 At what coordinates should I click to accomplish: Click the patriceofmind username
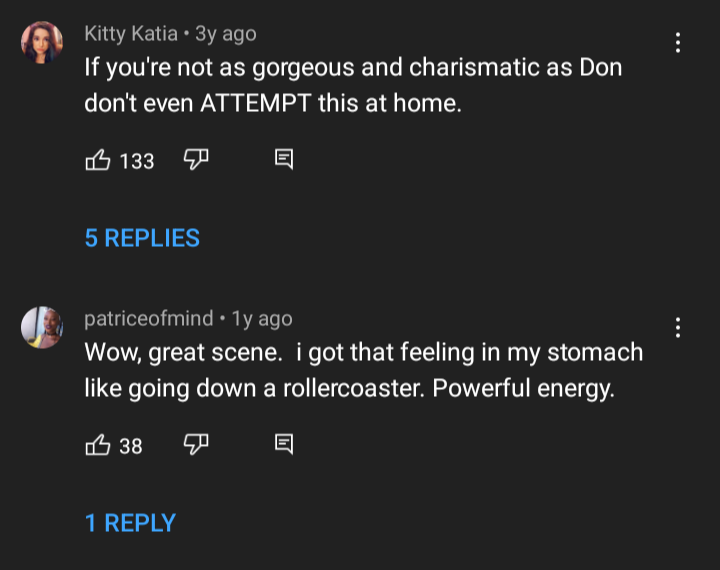[149, 319]
